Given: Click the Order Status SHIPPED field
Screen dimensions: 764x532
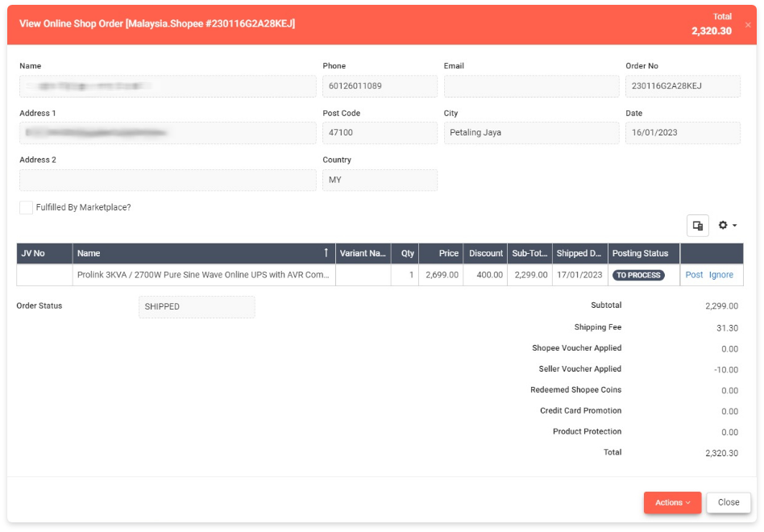Looking at the screenshot, I should click(196, 307).
